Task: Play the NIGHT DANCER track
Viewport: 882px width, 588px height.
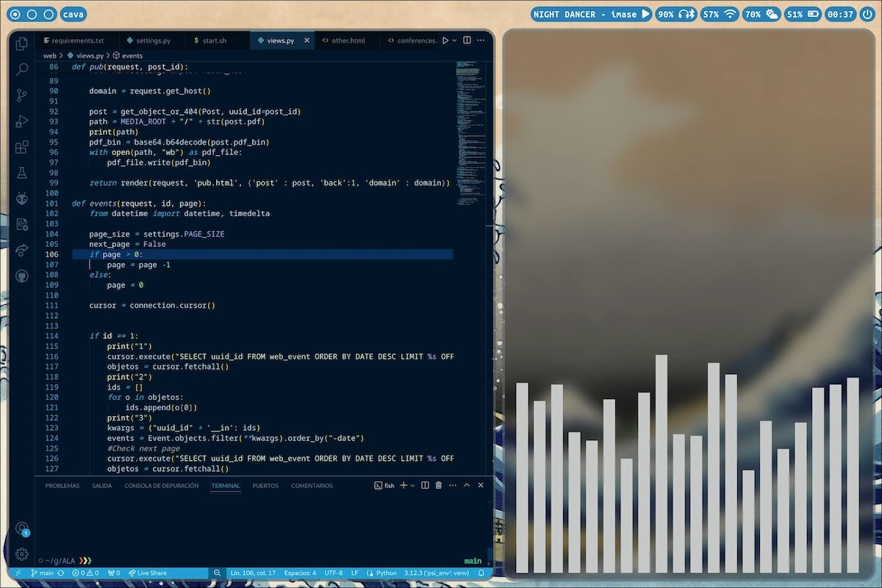Action: 645,14
